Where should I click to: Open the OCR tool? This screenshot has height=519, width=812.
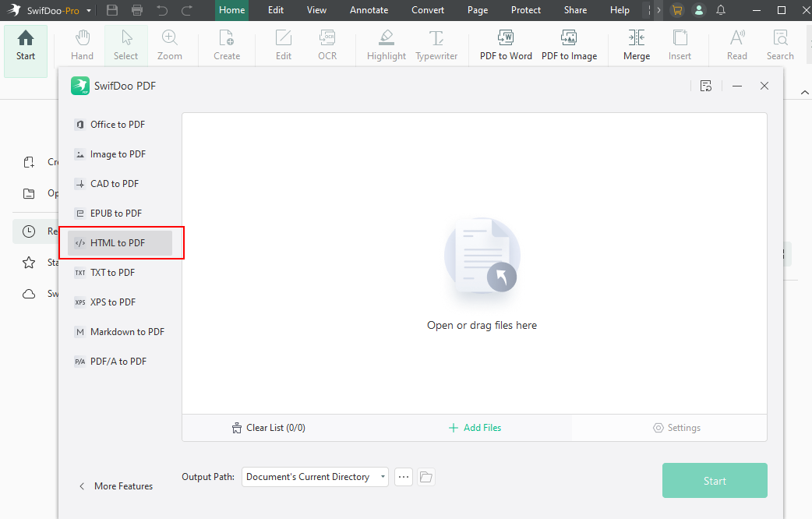click(327, 44)
